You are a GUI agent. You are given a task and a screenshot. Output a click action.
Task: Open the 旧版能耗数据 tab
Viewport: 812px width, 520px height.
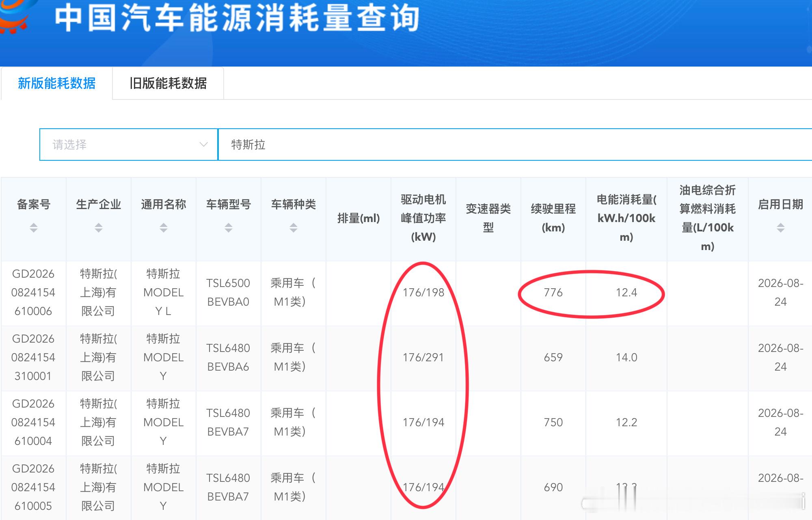(168, 83)
